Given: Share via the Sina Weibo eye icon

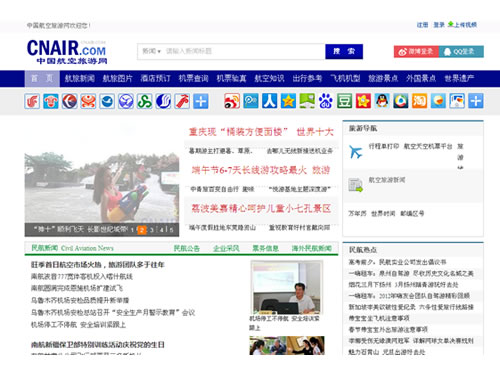Looking at the screenshot, I should (x=232, y=101).
